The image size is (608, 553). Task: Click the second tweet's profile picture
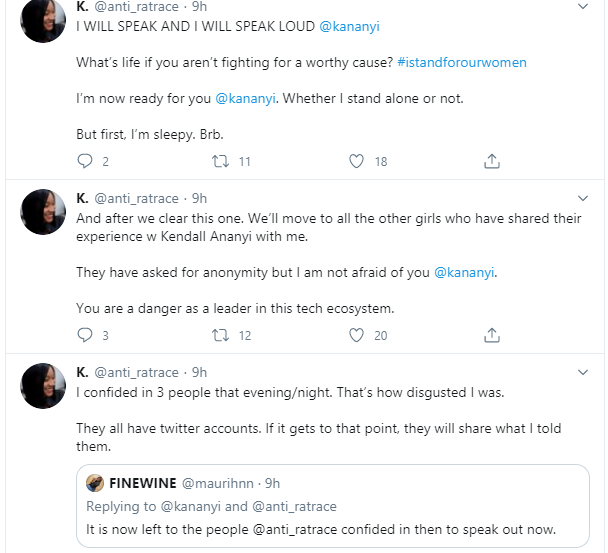44,212
